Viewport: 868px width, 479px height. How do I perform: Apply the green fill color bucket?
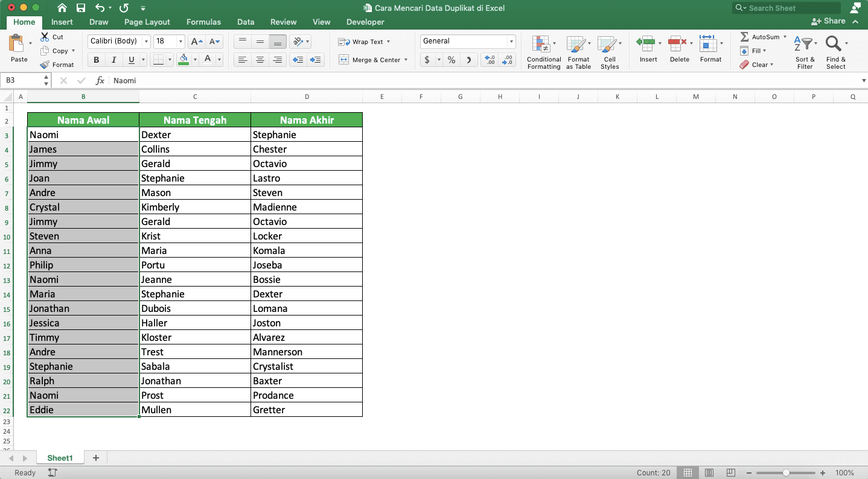(x=183, y=60)
